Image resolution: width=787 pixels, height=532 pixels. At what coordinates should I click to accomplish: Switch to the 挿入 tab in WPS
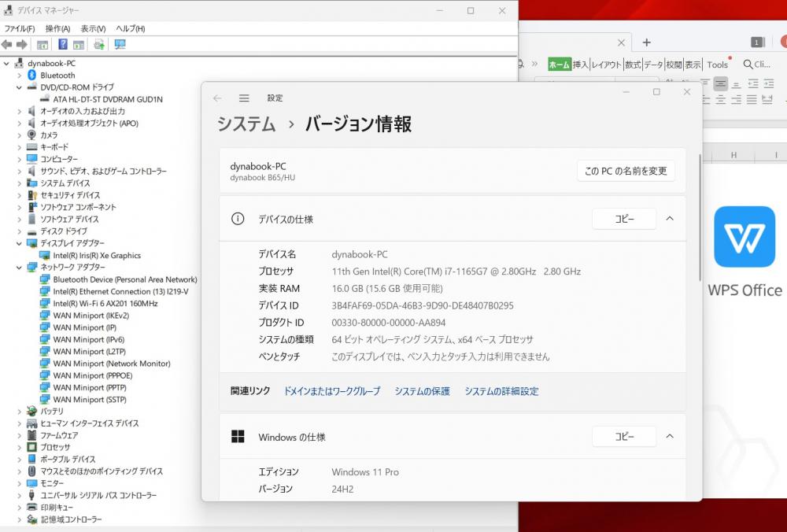point(581,65)
